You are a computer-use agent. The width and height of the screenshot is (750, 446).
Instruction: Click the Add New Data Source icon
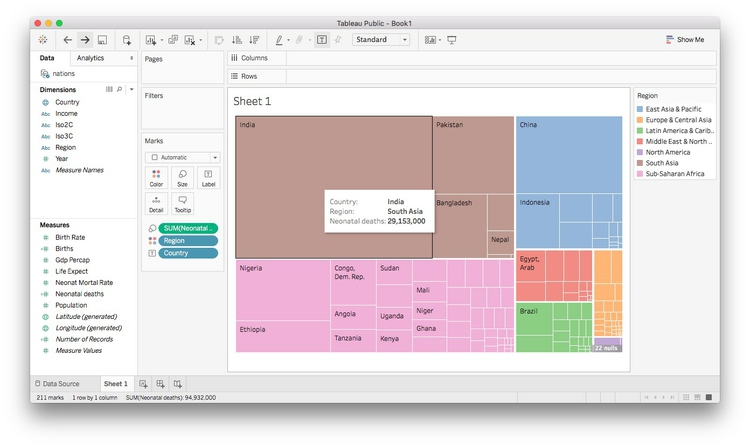pos(127,40)
